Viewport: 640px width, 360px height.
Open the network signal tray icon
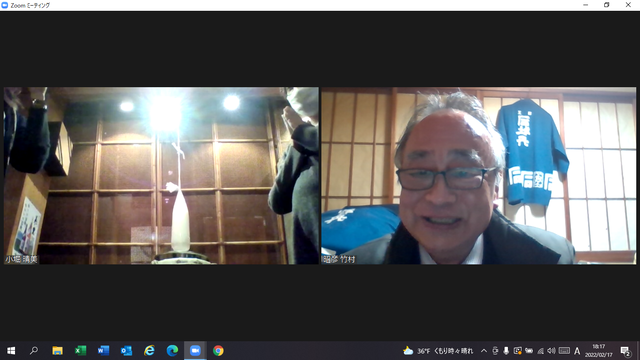[540, 351]
